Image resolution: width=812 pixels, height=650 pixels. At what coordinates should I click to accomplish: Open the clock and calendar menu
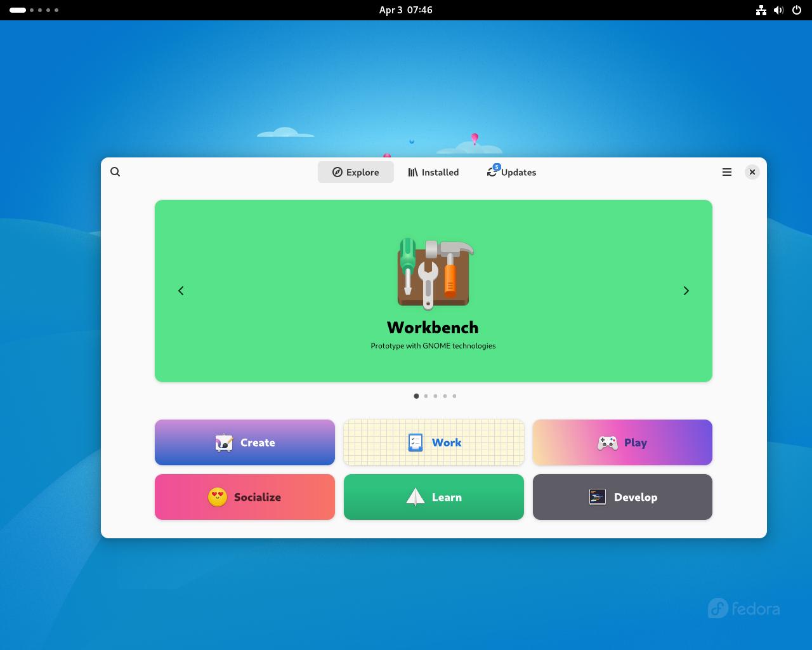pyautogui.click(x=406, y=10)
